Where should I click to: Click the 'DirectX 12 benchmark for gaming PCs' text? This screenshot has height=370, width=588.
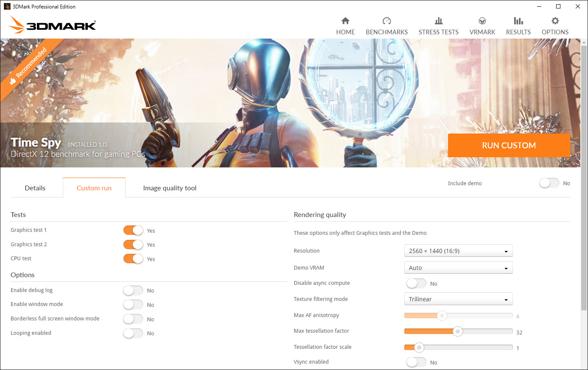coord(78,154)
